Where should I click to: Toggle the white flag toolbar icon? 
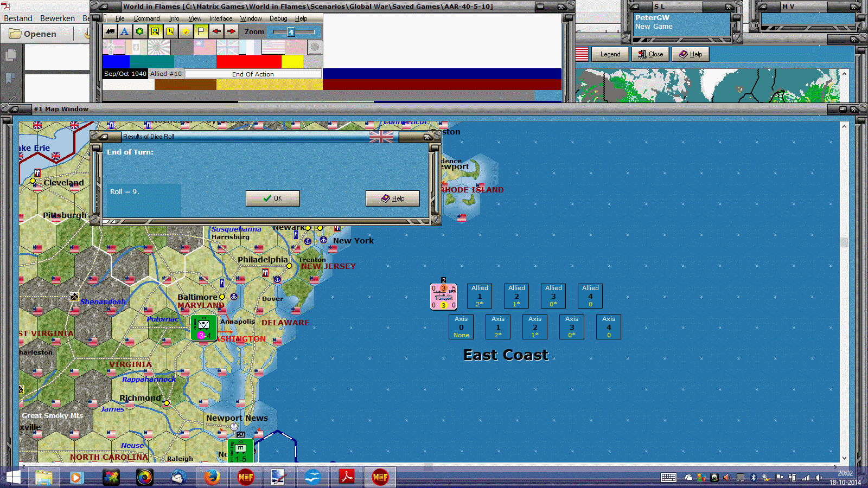pos(201,31)
